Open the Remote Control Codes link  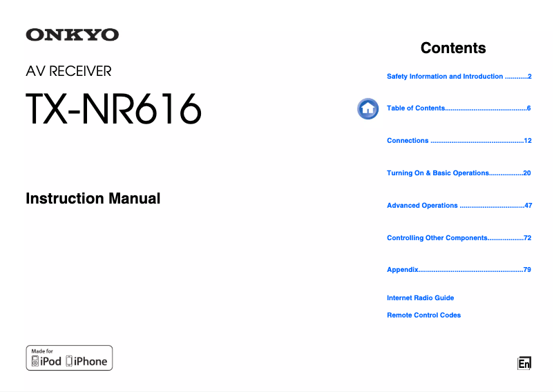click(x=423, y=315)
